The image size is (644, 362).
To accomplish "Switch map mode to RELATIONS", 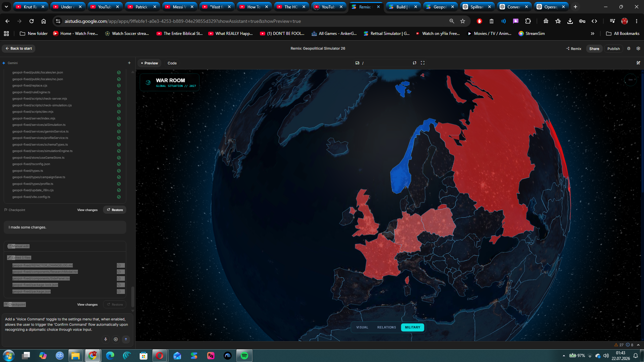I will (x=386, y=327).
